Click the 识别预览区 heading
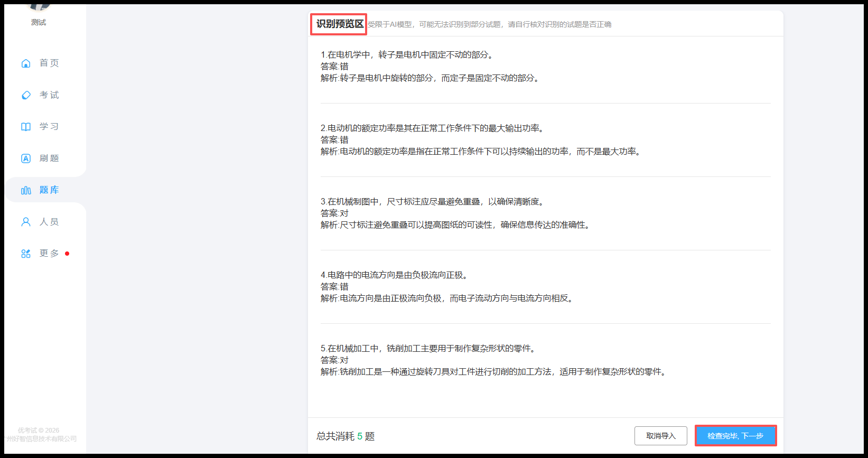868x458 pixels. [x=340, y=24]
